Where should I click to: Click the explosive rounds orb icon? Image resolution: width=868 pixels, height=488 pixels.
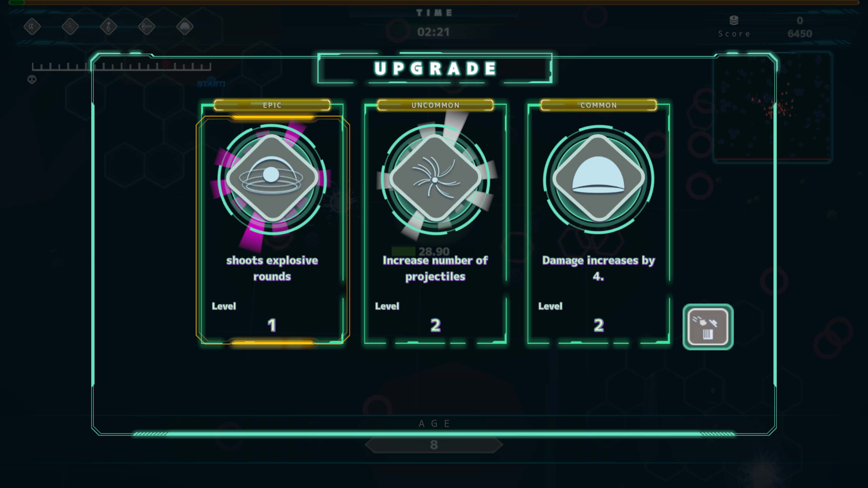point(272,179)
